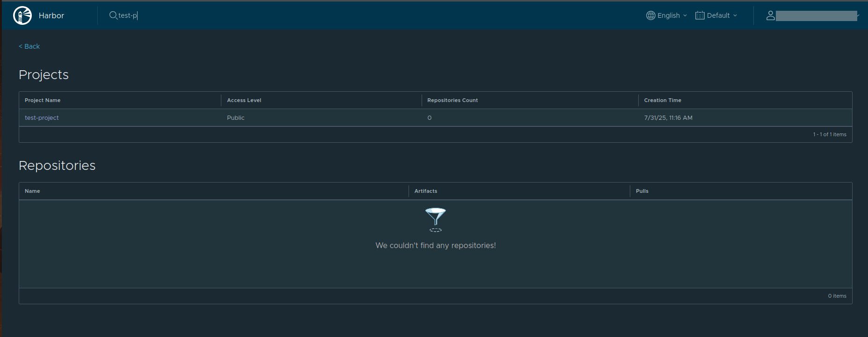This screenshot has width=868, height=337.
Task: Click the Repositories Count column header
Action: pyautogui.click(x=452, y=100)
